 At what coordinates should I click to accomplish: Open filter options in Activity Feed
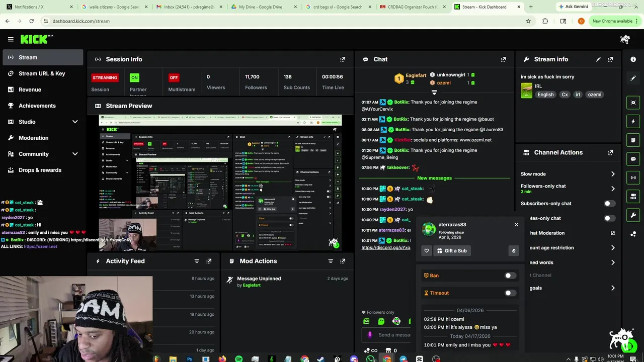(197, 261)
